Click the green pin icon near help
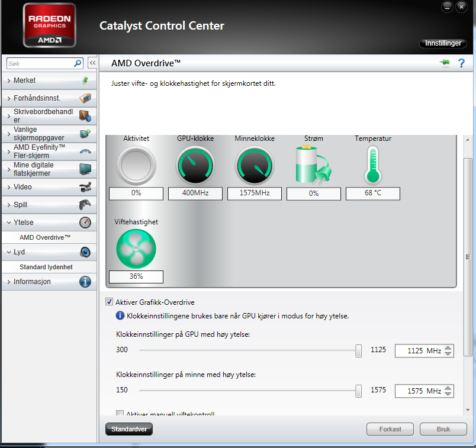This screenshot has width=476, height=448. coord(445,63)
